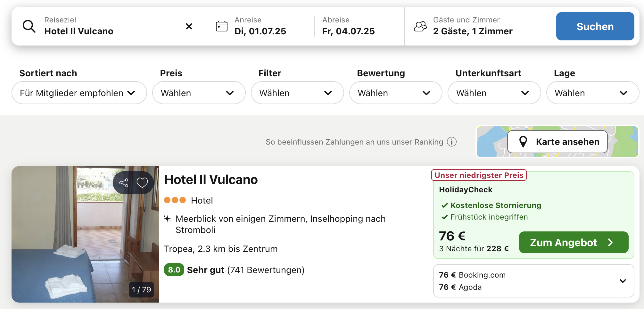Click the photo counter 1 / 79
Viewport: 644px width, 309px height.
click(x=141, y=290)
